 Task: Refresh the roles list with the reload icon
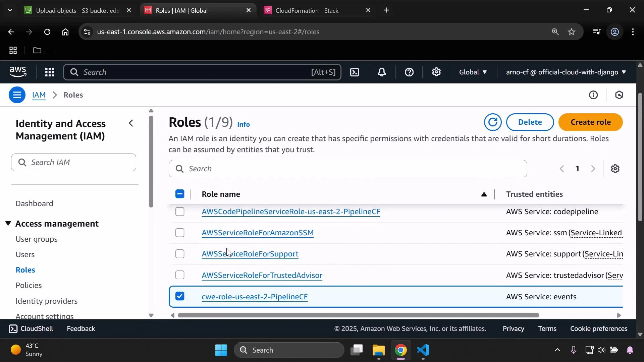(492, 122)
